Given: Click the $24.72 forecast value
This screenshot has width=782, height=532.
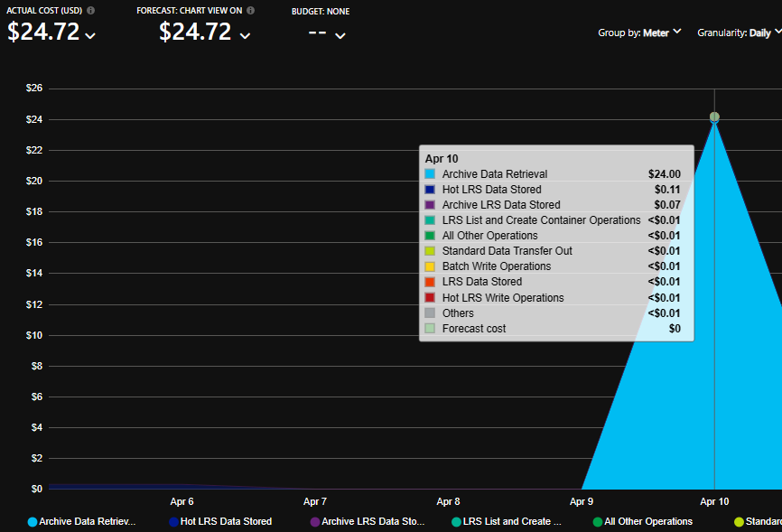Looking at the screenshot, I should [x=195, y=33].
